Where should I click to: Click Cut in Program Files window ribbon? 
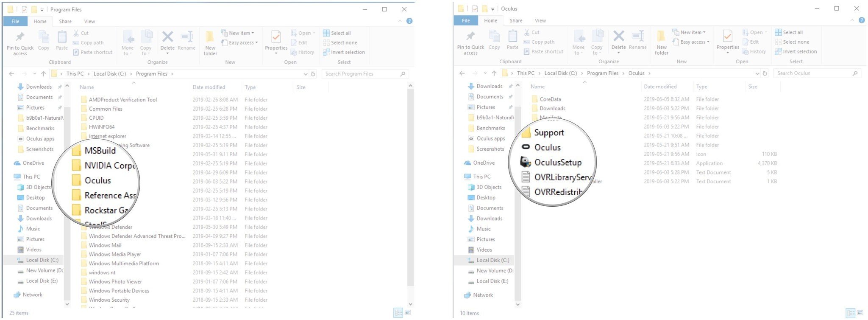[81, 33]
